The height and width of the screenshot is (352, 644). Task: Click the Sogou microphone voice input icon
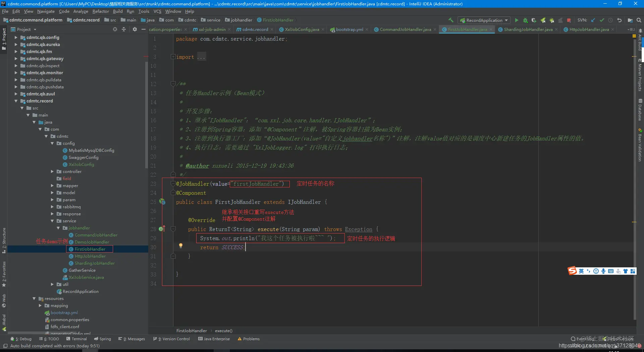click(x=603, y=271)
